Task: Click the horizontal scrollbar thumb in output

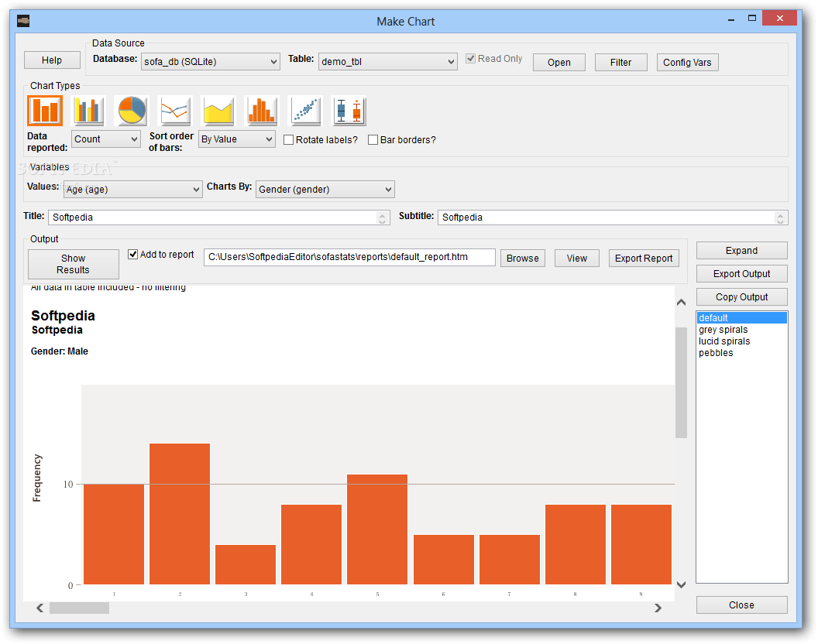Action: [79, 608]
